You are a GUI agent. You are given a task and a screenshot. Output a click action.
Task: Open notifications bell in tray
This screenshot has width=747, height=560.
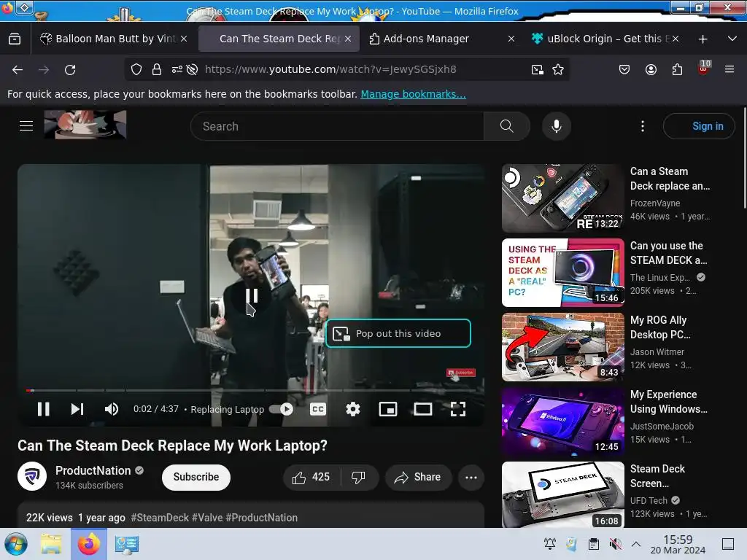click(550, 544)
